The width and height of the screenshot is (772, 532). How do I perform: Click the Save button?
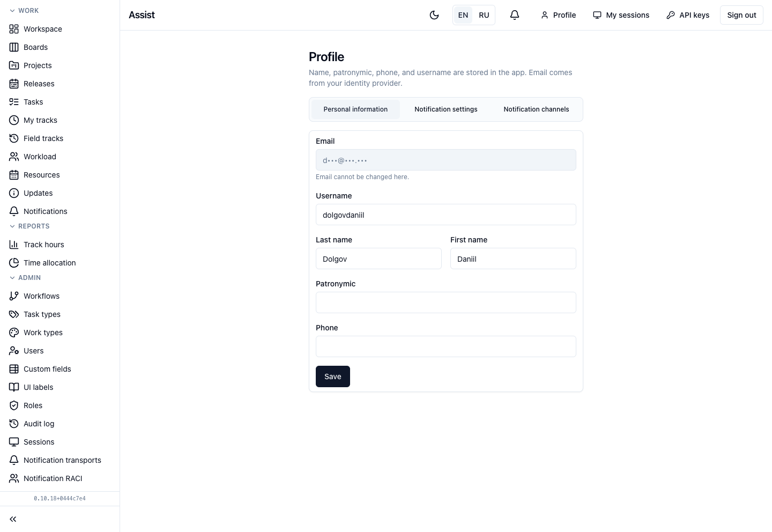[x=333, y=376]
